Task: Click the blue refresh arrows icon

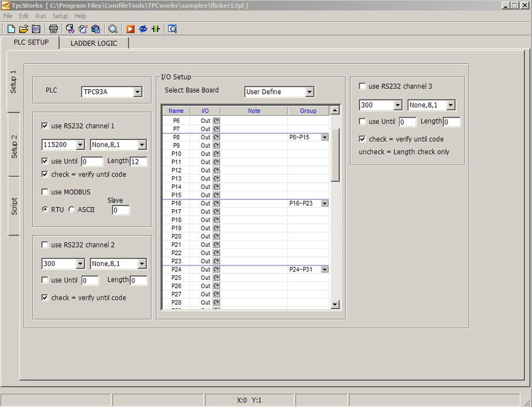Action: [143, 29]
